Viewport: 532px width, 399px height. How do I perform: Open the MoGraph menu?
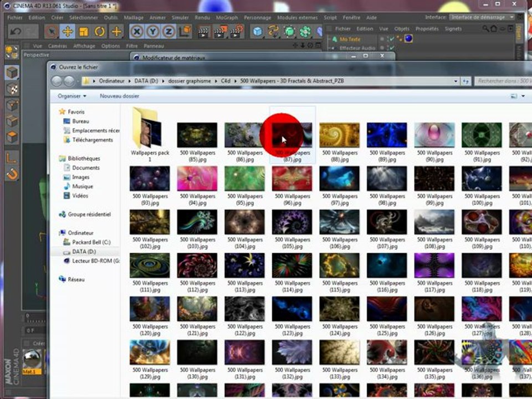point(227,18)
